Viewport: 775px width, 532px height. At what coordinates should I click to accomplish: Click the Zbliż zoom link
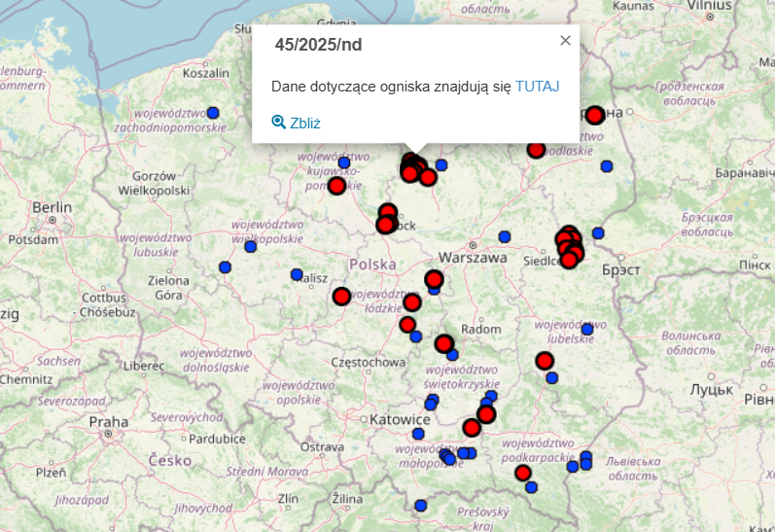[x=304, y=123]
